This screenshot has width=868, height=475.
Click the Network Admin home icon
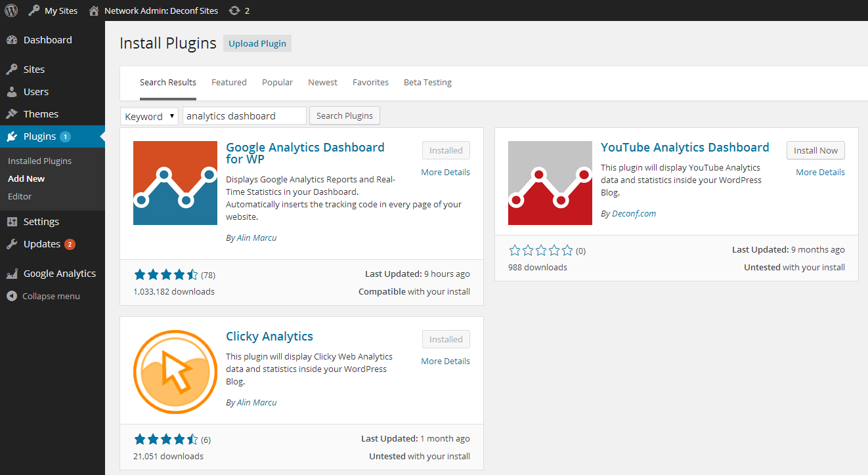[94, 10]
